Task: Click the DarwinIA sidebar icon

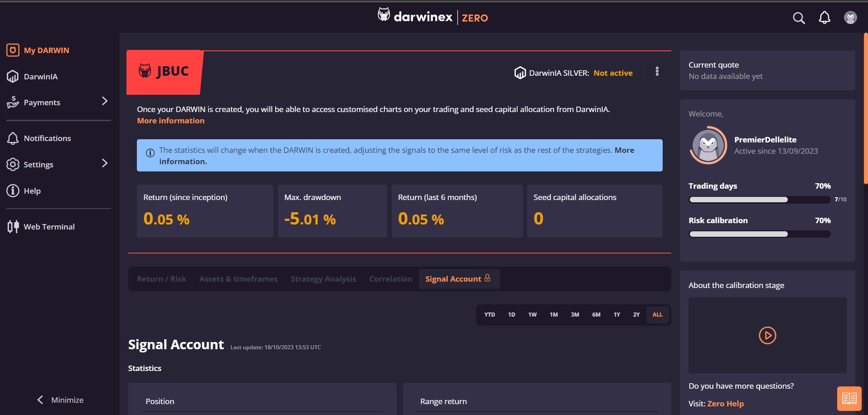Action: tap(13, 77)
